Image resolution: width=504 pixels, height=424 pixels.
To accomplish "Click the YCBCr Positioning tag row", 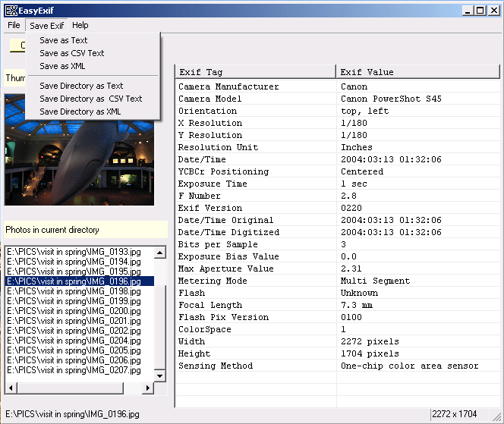I will coord(257,171).
